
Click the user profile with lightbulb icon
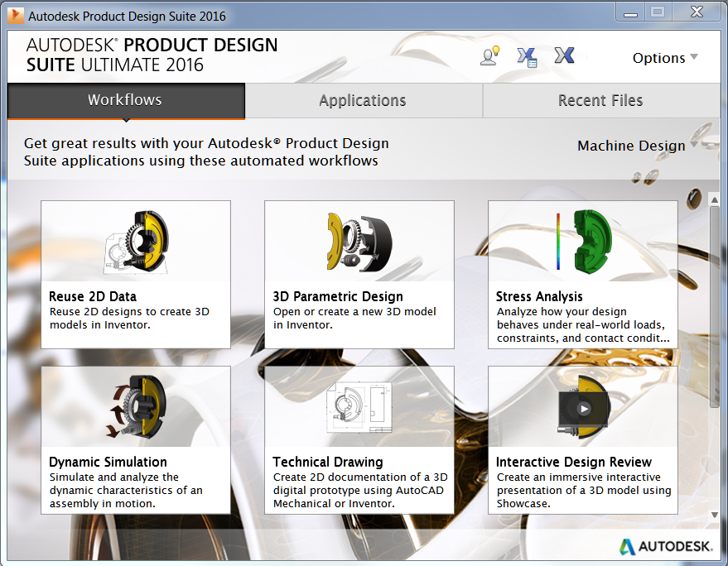(489, 55)
